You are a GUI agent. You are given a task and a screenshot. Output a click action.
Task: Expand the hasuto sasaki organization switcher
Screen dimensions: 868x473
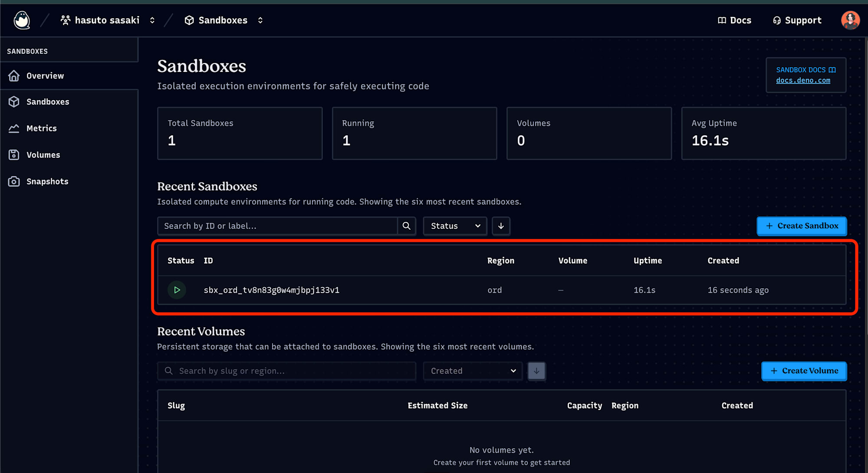(152, 20)
